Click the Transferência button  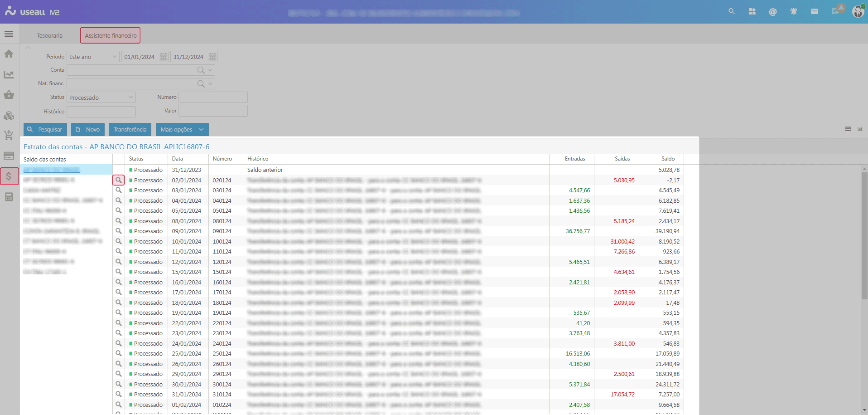pos(130,130)
